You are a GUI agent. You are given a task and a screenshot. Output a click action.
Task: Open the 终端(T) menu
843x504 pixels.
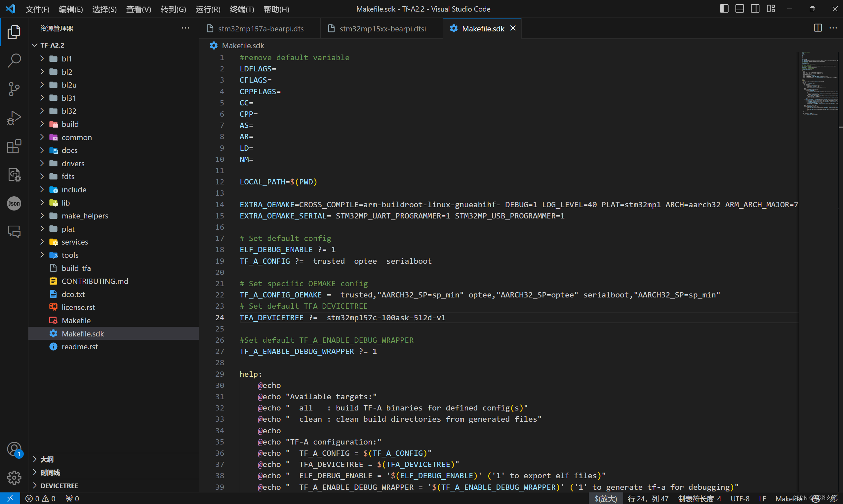[242, 9]
